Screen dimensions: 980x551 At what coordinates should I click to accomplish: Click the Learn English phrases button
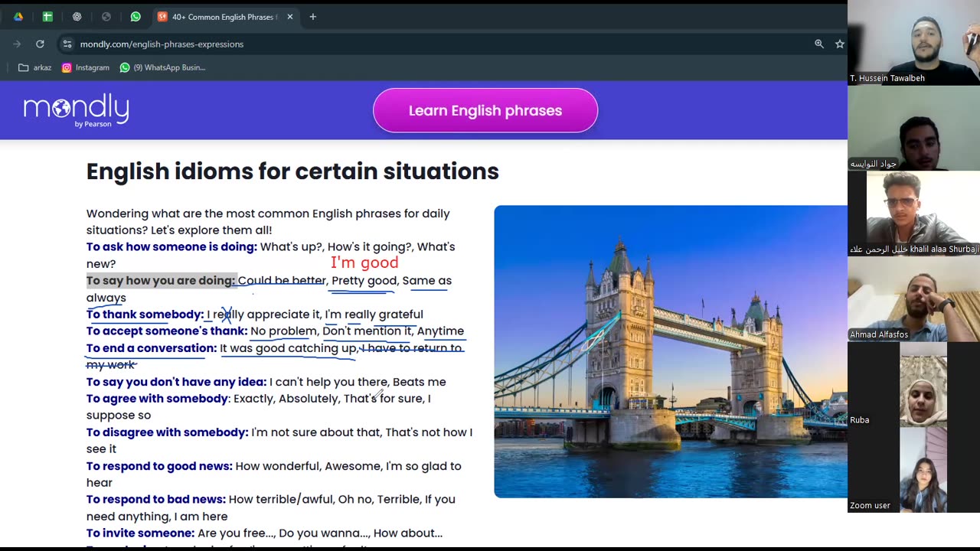click(x=485, y=110)
